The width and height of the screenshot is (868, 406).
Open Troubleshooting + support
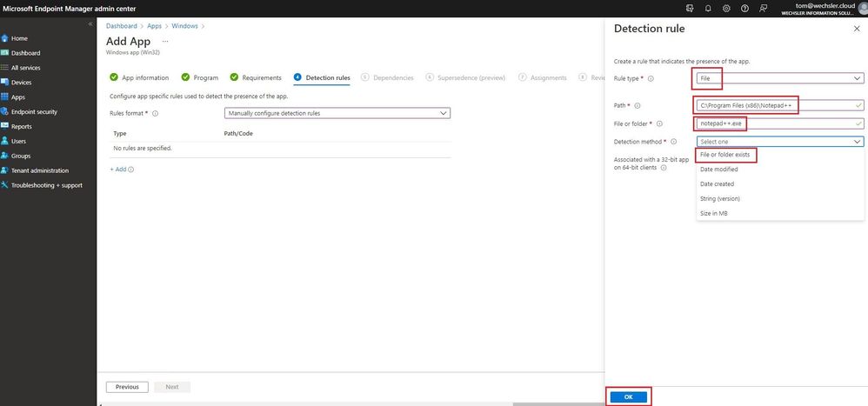tap(46, 185)
